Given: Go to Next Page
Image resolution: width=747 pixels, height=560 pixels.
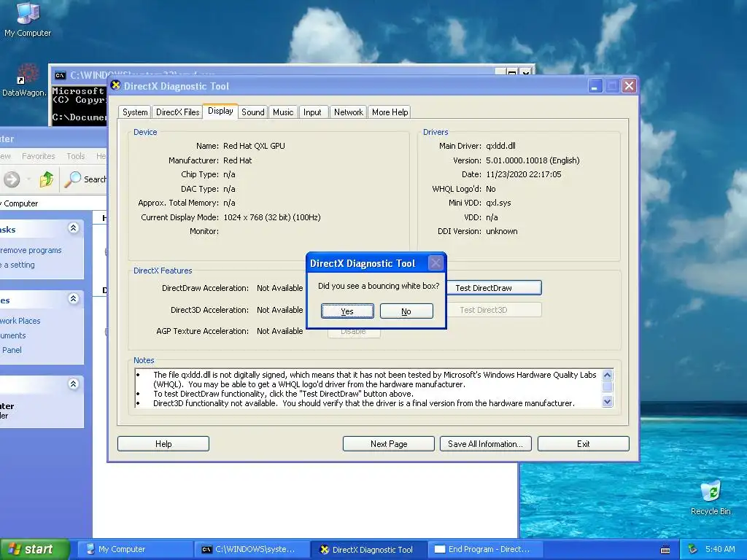Looking at the screenshot, I should point(389,444).
